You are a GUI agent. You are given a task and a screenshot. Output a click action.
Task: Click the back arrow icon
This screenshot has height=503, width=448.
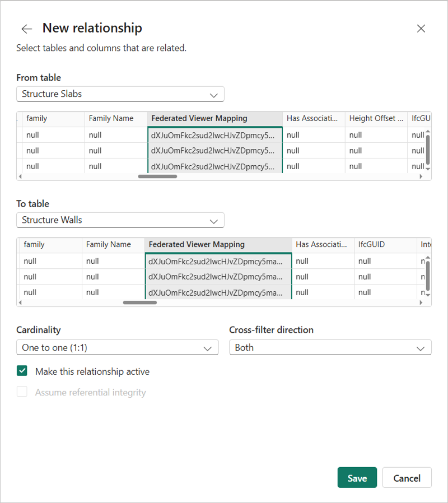tap(26, 29)
